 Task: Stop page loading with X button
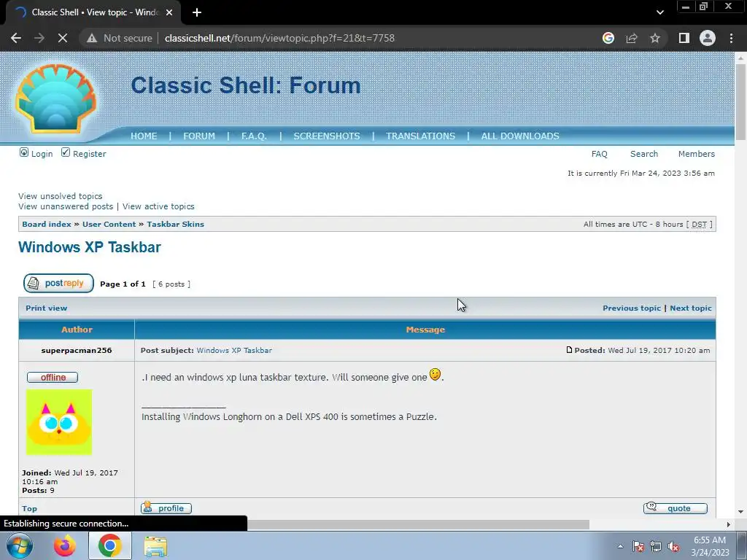coord(63,38)
